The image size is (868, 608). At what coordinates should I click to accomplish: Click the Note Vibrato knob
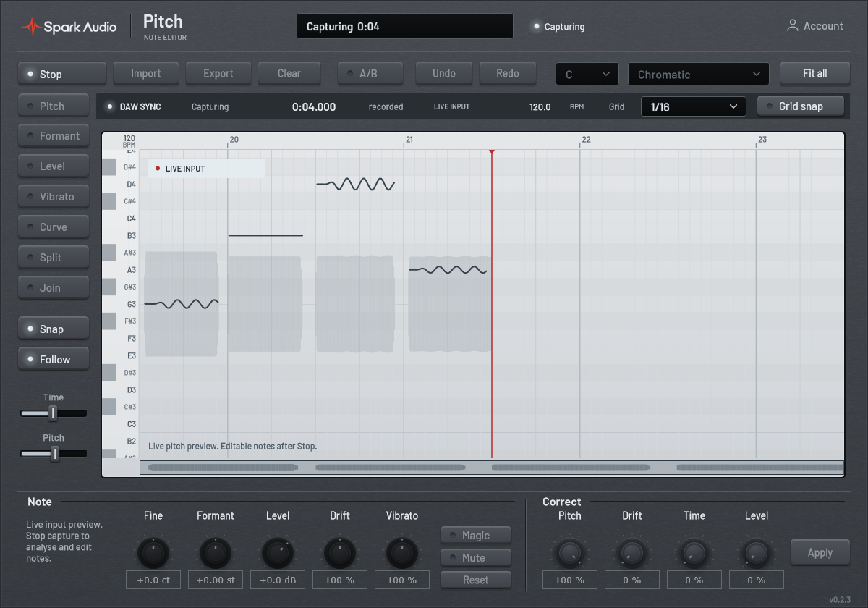click(x=402, y=553)
